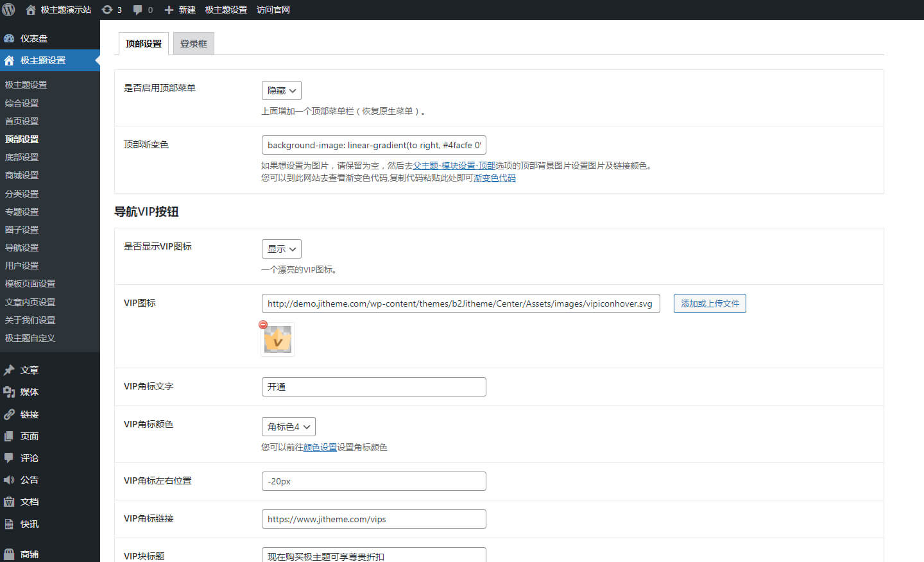
Task: Open the 仪表盘 dashboard icon
Action: pyautogui.click(x=9, y=38)
